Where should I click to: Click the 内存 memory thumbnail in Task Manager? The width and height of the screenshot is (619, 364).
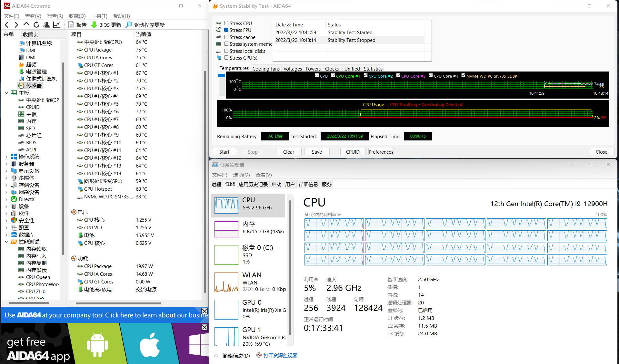coord(226,229)
